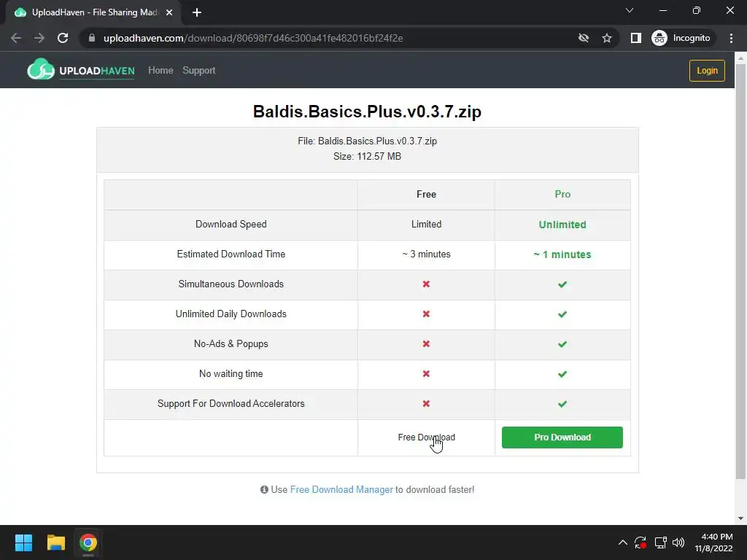Click the Baldis.Basics.Plus.v0.3.7.zip heading
Screen dimensions: 747x560
[x=368, y=112]
